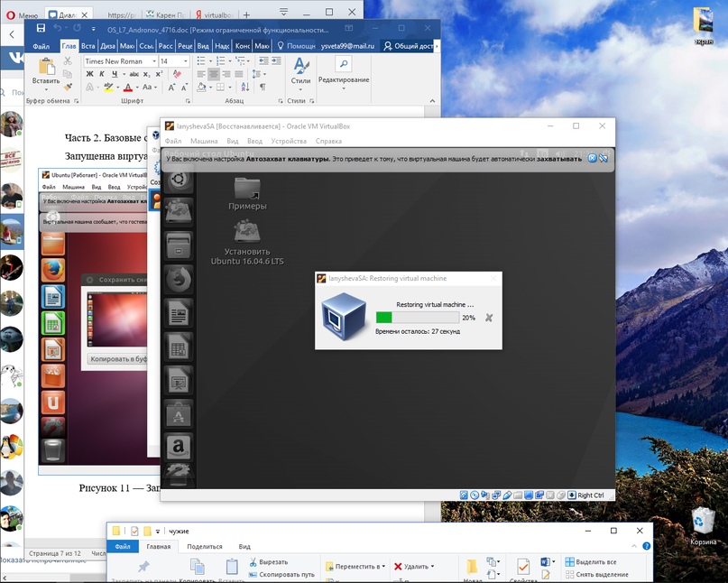This screenshot has width=728, height=583.
Task: Open the Устройства menu in VirtualBox
Action: [x=289, y=141]
